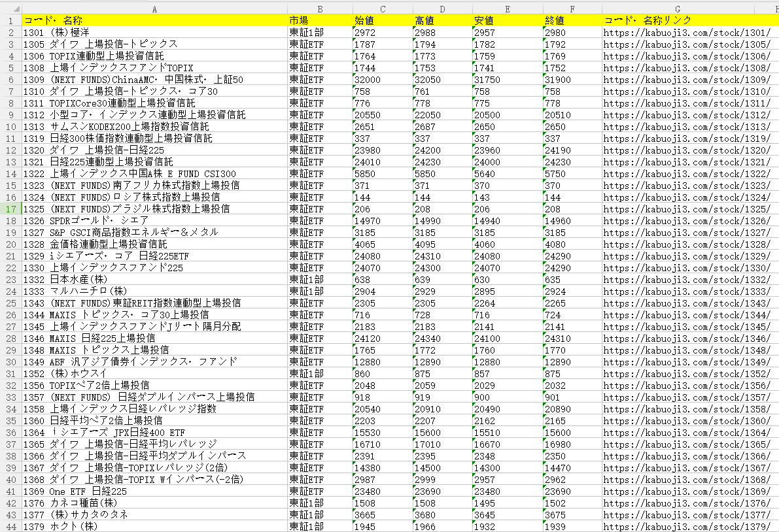Click row 17 header number
The height and width of the screenshot is (532, 779).
coord(10,209)
